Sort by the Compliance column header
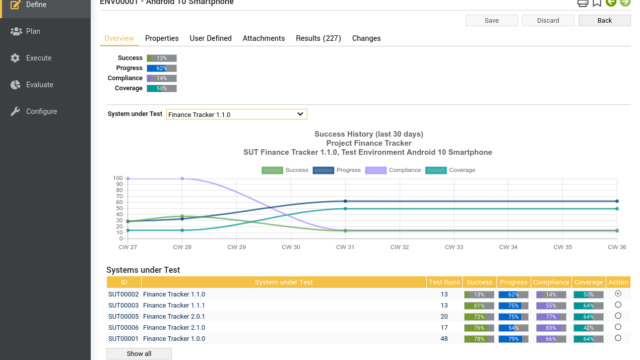Viewport: 640px width, 360px height. click(x=551, y=282)
